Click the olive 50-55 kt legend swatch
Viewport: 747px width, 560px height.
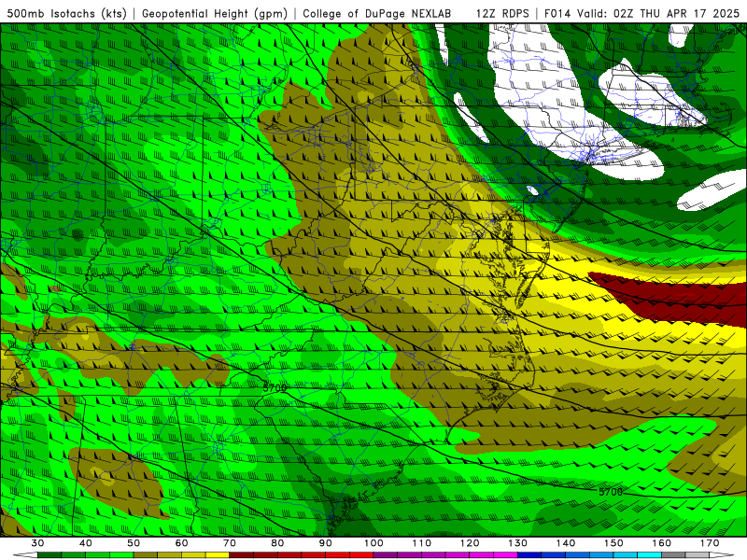[146, 554]
